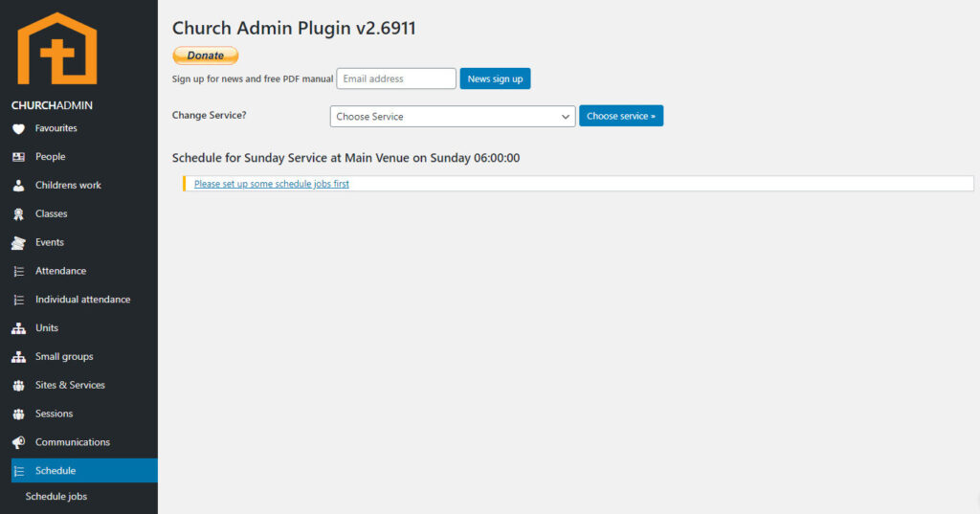The image size is (980, 514).
Task: Open the Choose Service dropdown
Action: pos(452,117)
